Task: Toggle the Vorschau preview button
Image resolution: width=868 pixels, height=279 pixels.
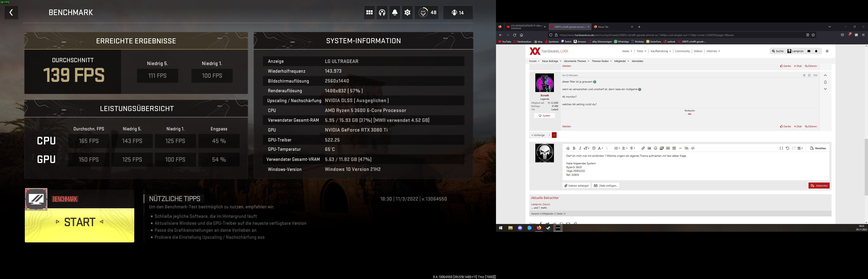Action: click(818, 148)
